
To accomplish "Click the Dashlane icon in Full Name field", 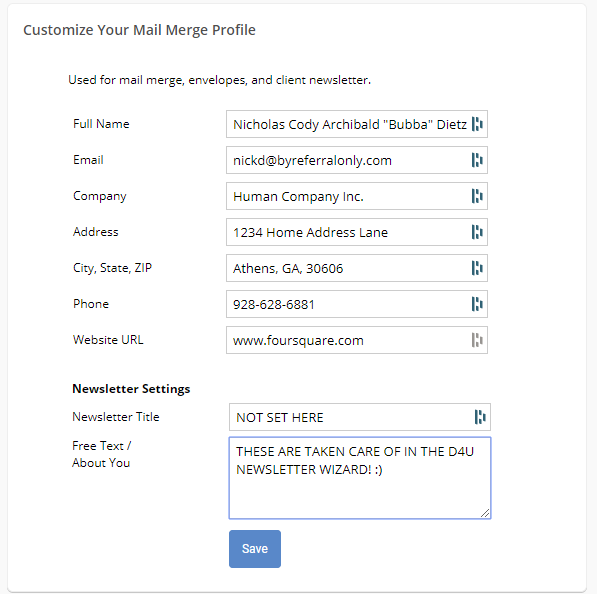I will (x=477, y=124).
